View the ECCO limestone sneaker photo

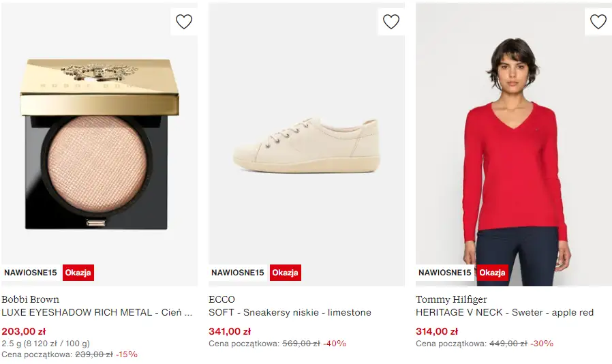[x=307, y=145]
